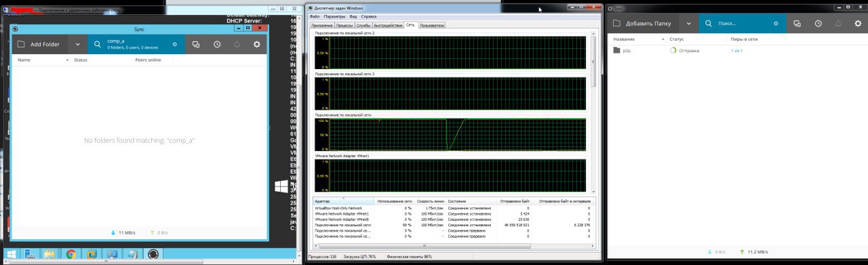Launch Chrome from the remote taskbar
The width and height of the screenshot is (868, 265).
pyautogui.click(x=71, y=255)
